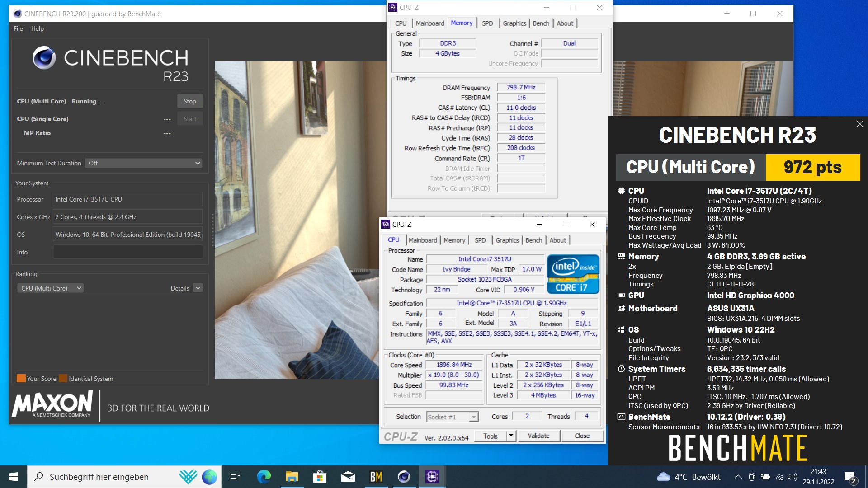Switch to CPU-Z via taskbar icon
Image resolution: width=868 pixels, height=488 pixels.
click(432, 477)
